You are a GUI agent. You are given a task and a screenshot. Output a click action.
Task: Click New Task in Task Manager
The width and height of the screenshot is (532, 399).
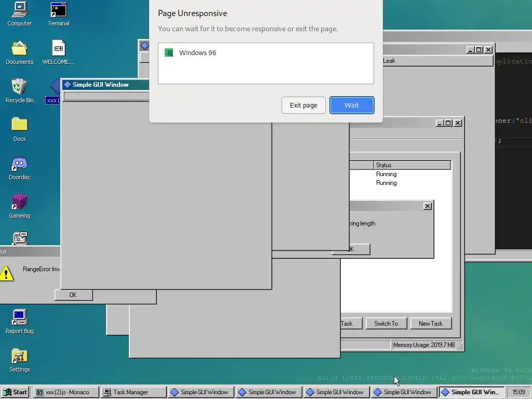click(x=431, y=323)
